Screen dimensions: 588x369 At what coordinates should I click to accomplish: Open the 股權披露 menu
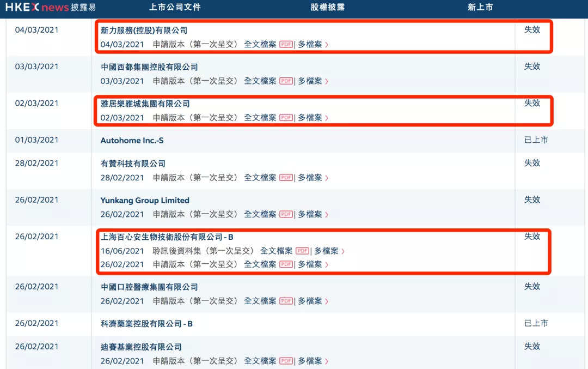tap(328, 7)
